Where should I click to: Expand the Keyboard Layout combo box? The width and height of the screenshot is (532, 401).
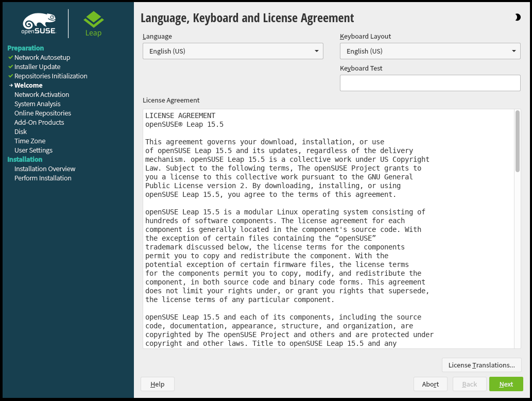click(430, 51)
